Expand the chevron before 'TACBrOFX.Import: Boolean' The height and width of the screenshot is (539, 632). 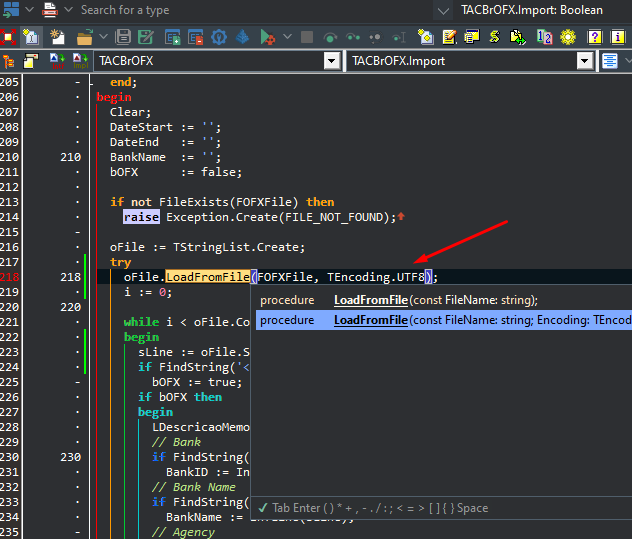tap(443, 11)
